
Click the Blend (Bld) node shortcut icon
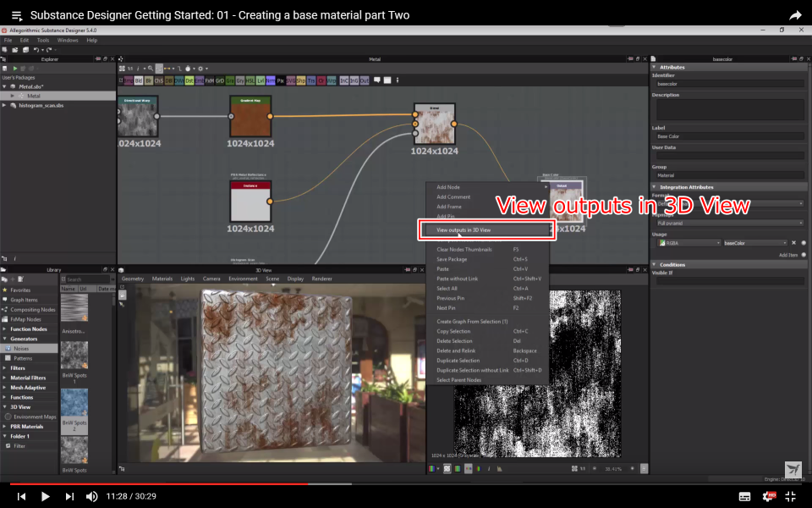139,81
